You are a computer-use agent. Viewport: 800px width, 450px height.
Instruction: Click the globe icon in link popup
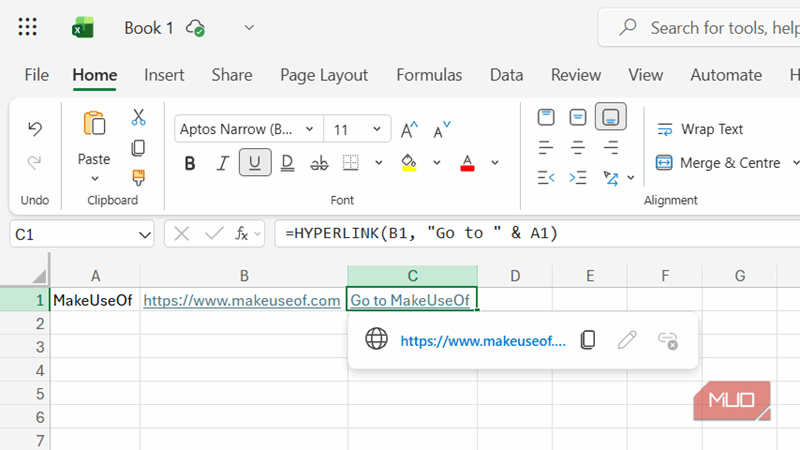coord(377,339)
